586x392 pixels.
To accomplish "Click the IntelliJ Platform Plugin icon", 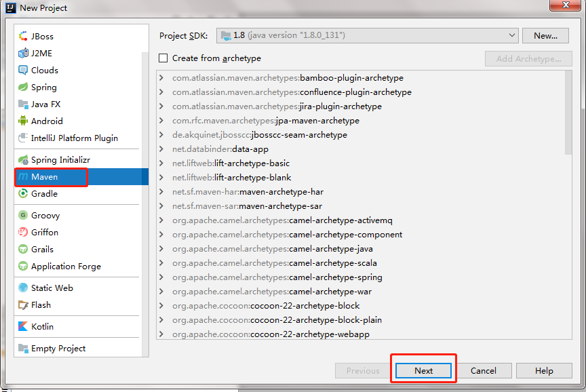I will (23, 138).
